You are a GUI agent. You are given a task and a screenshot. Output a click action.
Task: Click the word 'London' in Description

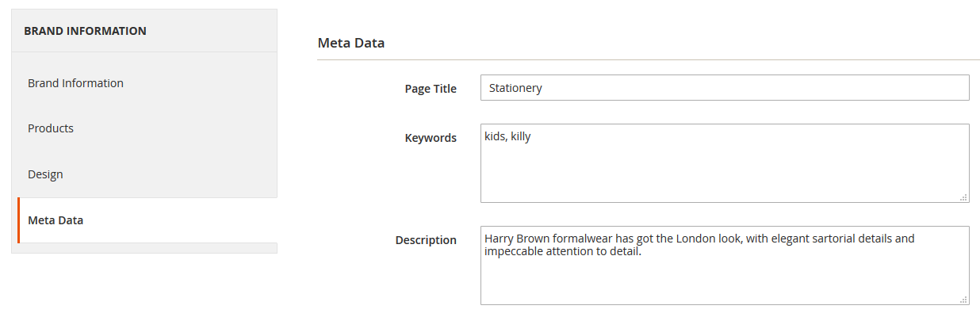pos(718,238)
